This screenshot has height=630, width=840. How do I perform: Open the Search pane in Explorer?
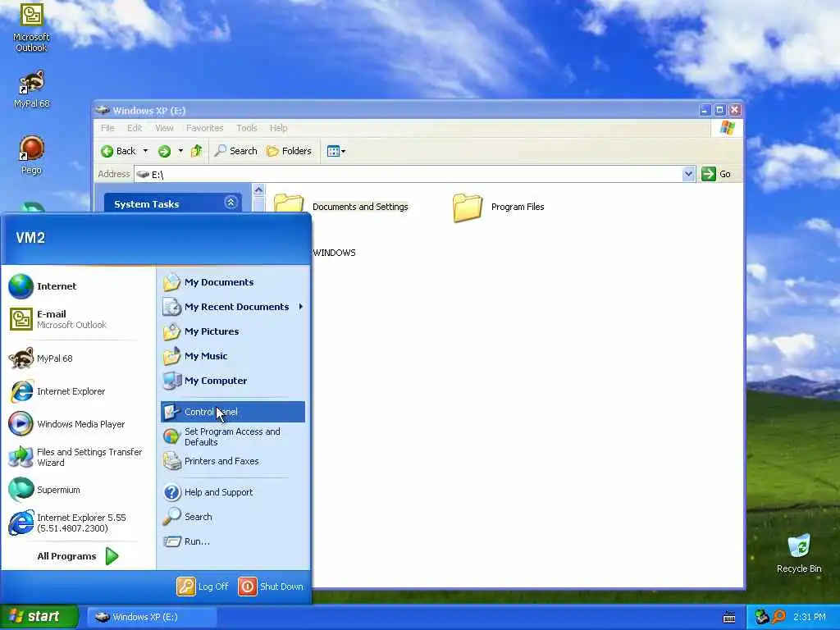point(235,151)
